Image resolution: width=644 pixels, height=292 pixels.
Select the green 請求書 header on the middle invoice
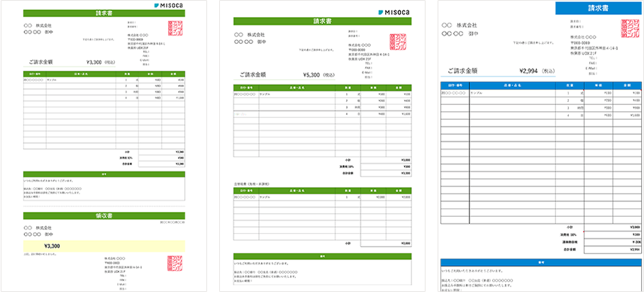(x=322, y=21)
